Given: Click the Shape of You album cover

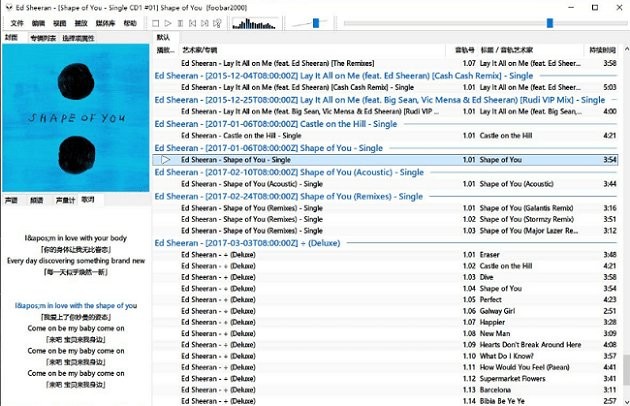Looking at the screenshot, I should coord(75,117).
